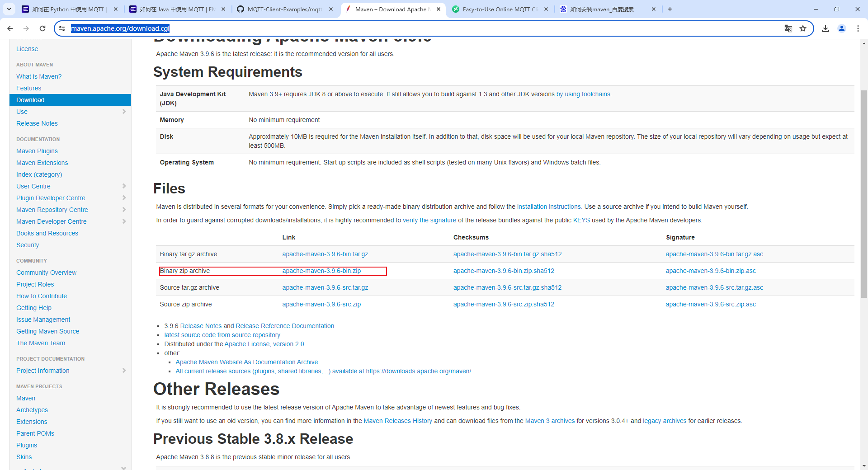Image resolution: width=868 pixels, height=470 pixels.
Task: Go forward to the next page
Action: coord(26,28)
